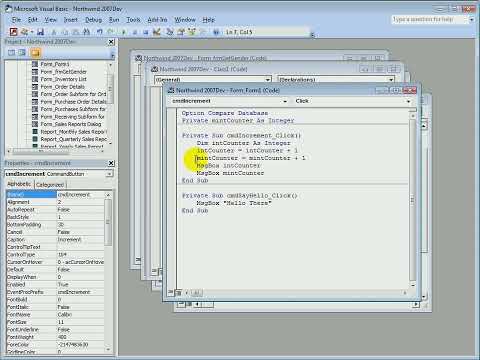Screen dimensions: 480x360
Task: Click the line 'MsgBox mintCounter' in code
Action: (230, 173)
